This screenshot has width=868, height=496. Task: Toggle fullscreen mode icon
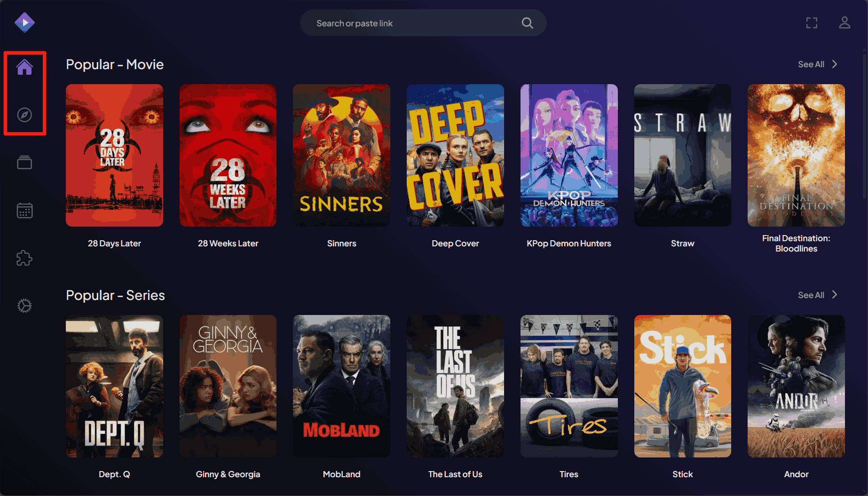click(x=812, y=23)
